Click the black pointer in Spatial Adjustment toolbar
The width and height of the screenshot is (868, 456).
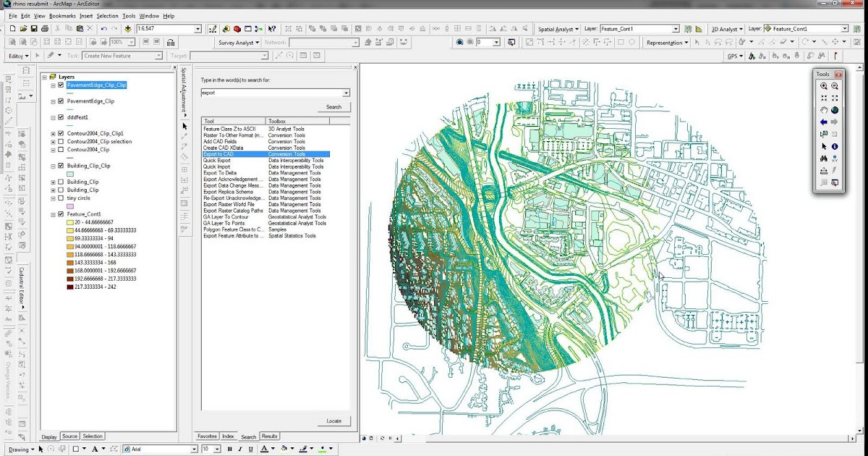tap(184, 126)
